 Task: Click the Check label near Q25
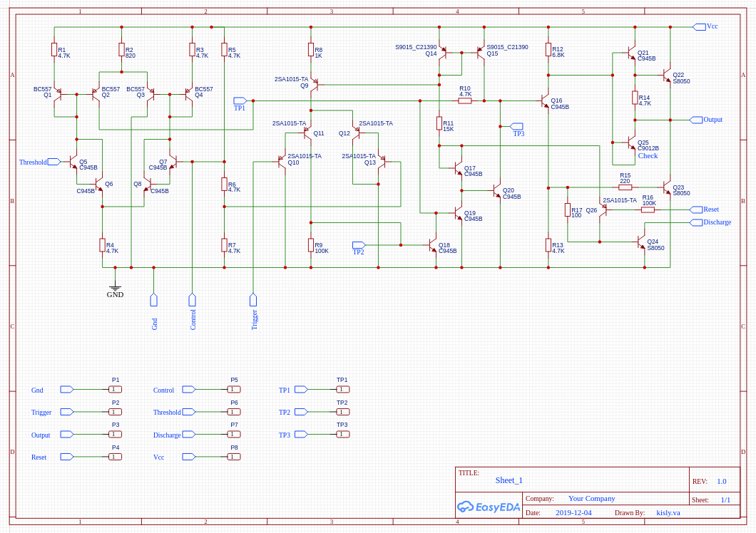pos(648,155)
